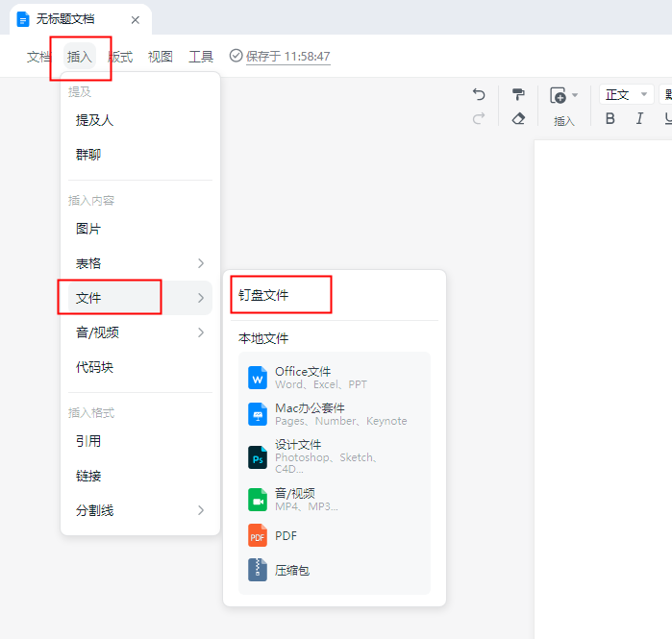Click the zip archive icon

[258, 570]
